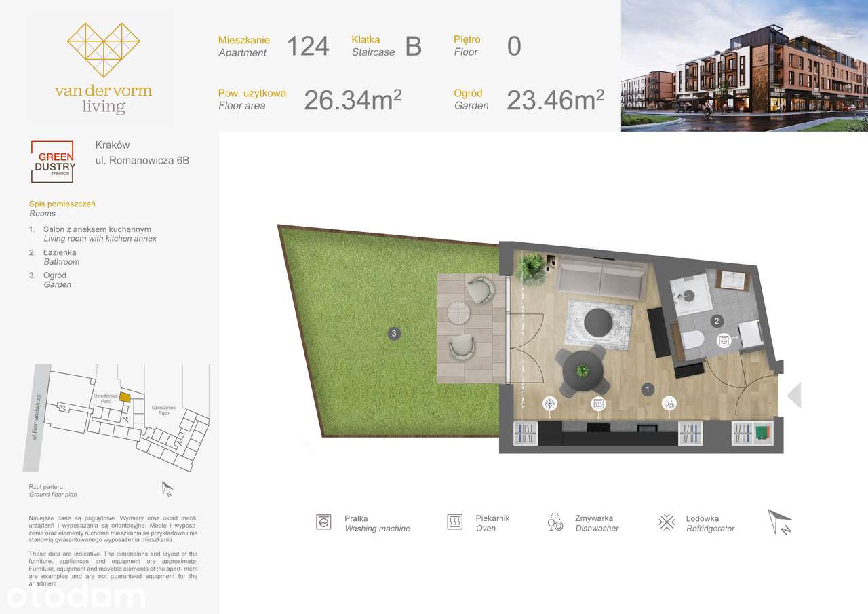Click the round dining table in plan
Screen dimensions: 868x614
pyautogui.click(x=582, y=370)
